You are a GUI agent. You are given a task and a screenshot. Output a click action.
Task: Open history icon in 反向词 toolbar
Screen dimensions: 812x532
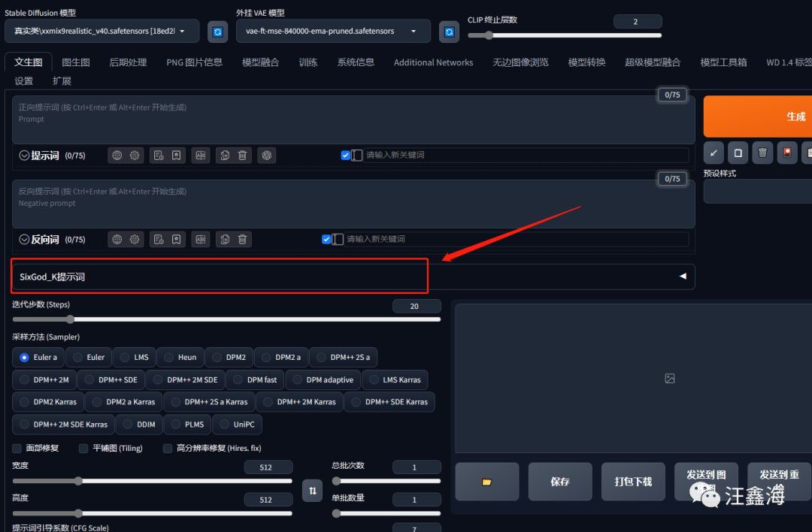tap(159, 239)
